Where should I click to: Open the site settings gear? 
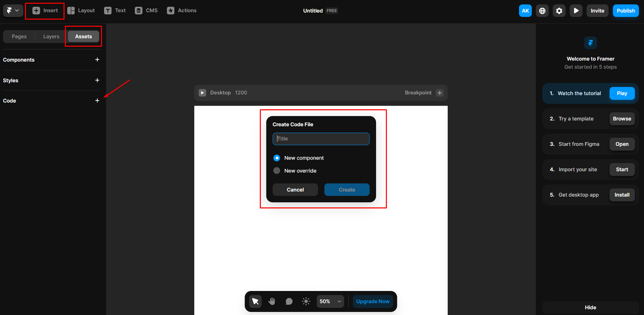(x=559, y=10)
